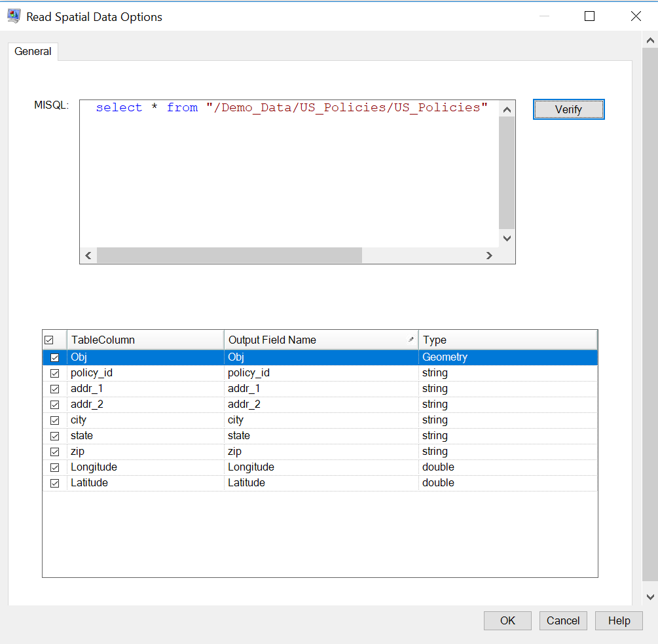The image size is (658, 644).
Task: Click the down arrow of the MISQL scrollbar
Action: (507, 238)
